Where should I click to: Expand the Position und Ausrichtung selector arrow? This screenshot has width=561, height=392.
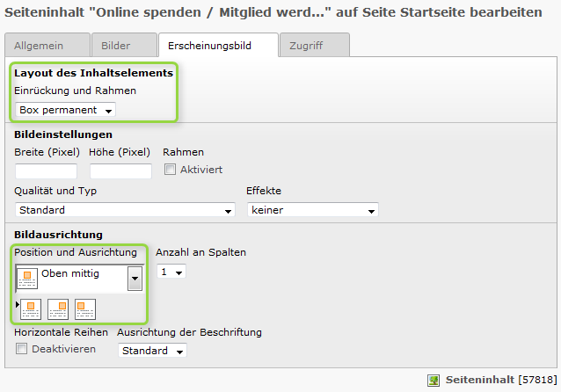pyautogui.click(x=135, y=279)
